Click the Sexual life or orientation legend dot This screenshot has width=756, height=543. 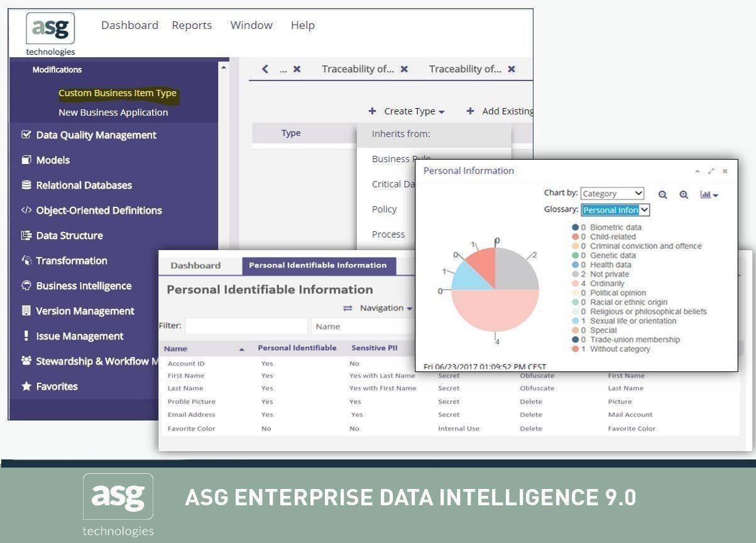click(575, 321)
